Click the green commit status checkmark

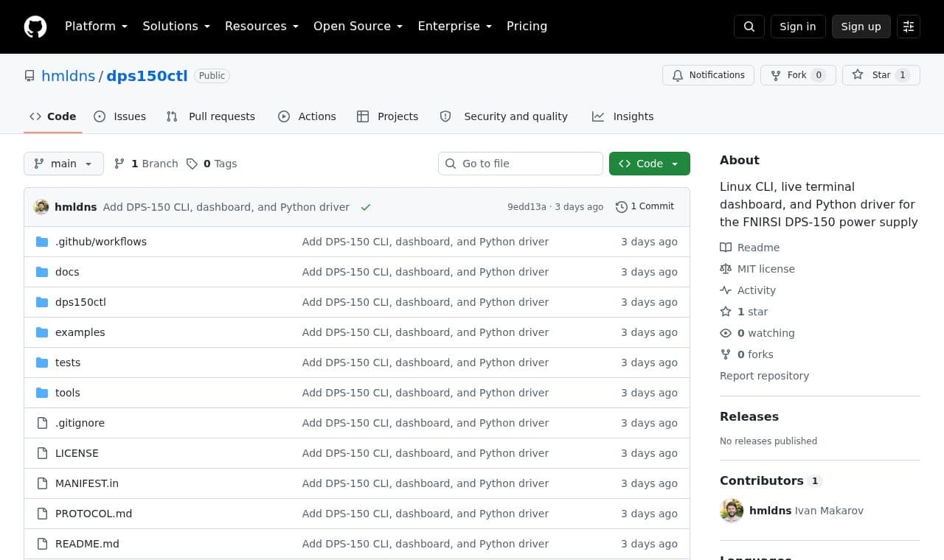point(366,207)
